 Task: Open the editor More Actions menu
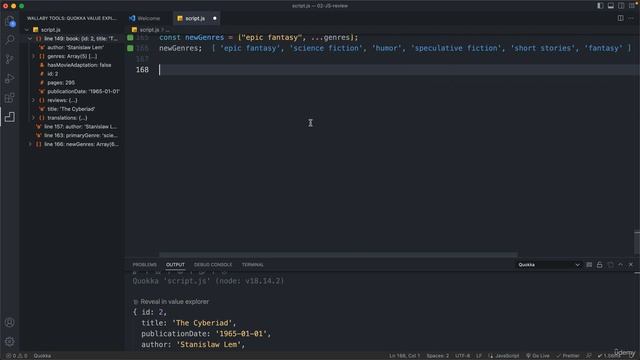click(631, 18)
